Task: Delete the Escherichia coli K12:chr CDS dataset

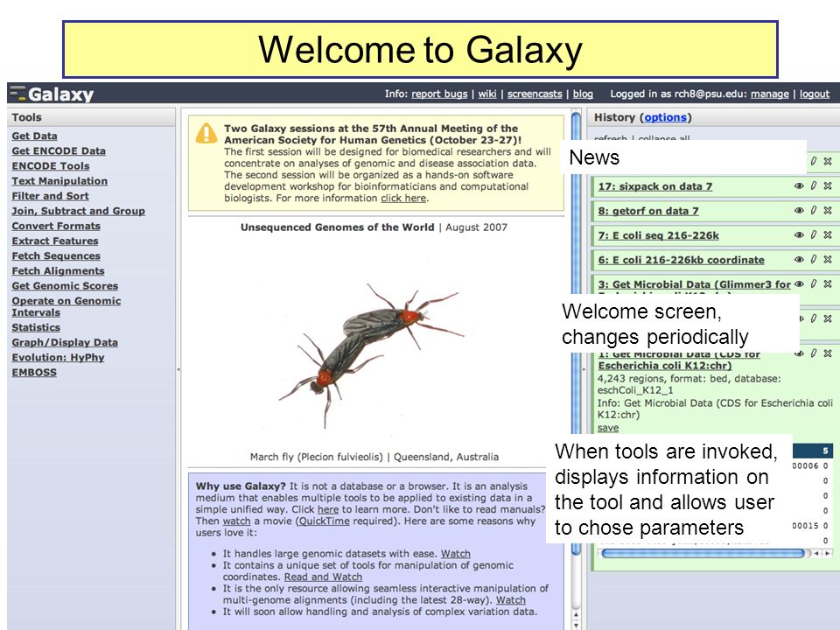Action: [x=828, y=353]
